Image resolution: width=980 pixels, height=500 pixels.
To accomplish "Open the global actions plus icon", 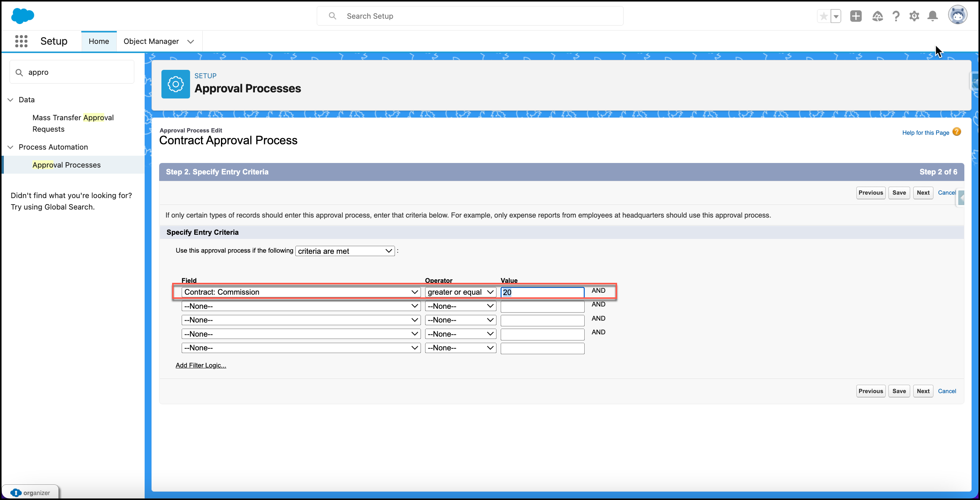I will [856, 16].
